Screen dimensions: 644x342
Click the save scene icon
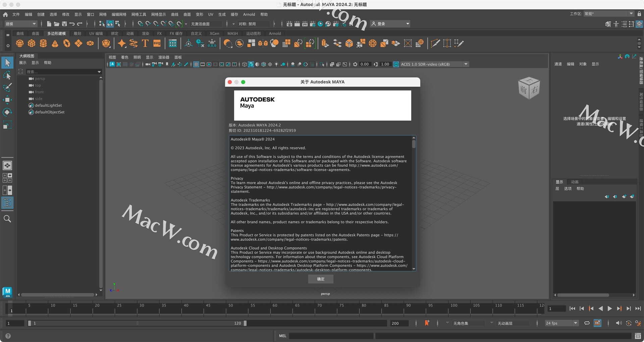point(64,24)
